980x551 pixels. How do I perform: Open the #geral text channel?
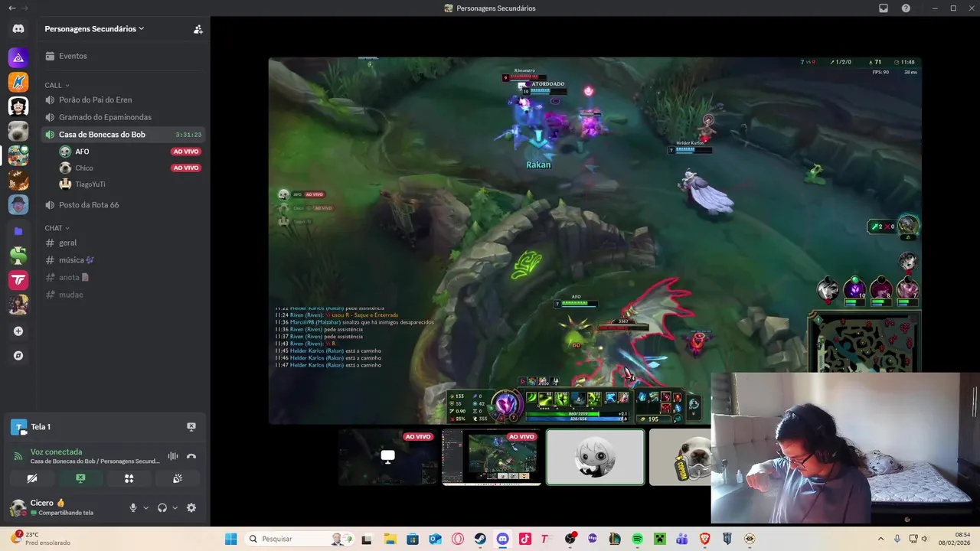[122, 243]
